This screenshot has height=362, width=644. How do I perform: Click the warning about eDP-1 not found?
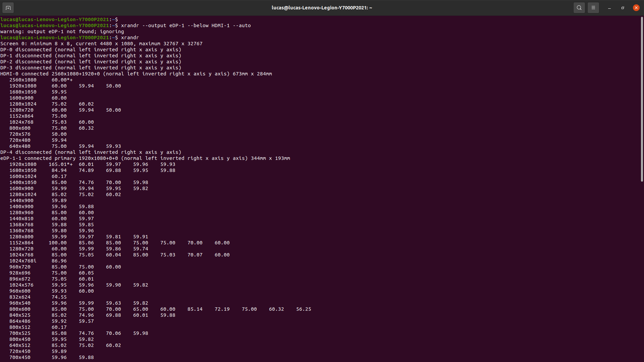(x=62, y=32)
